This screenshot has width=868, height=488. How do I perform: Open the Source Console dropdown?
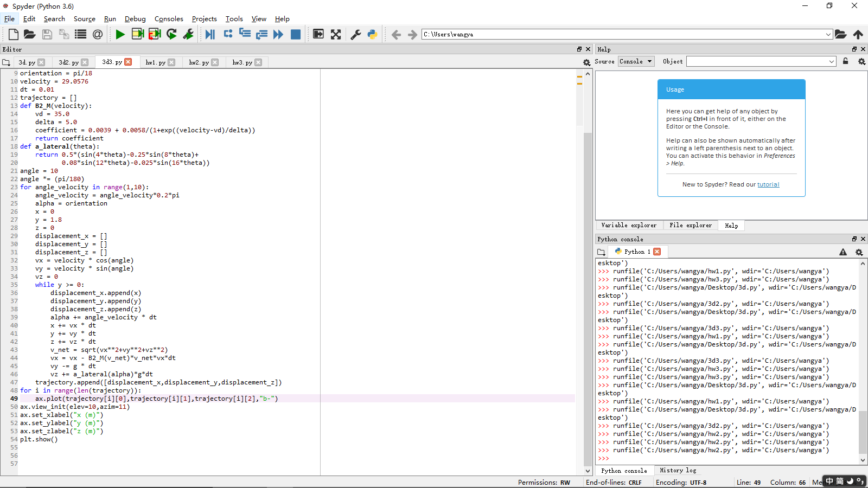pos(636,62)
